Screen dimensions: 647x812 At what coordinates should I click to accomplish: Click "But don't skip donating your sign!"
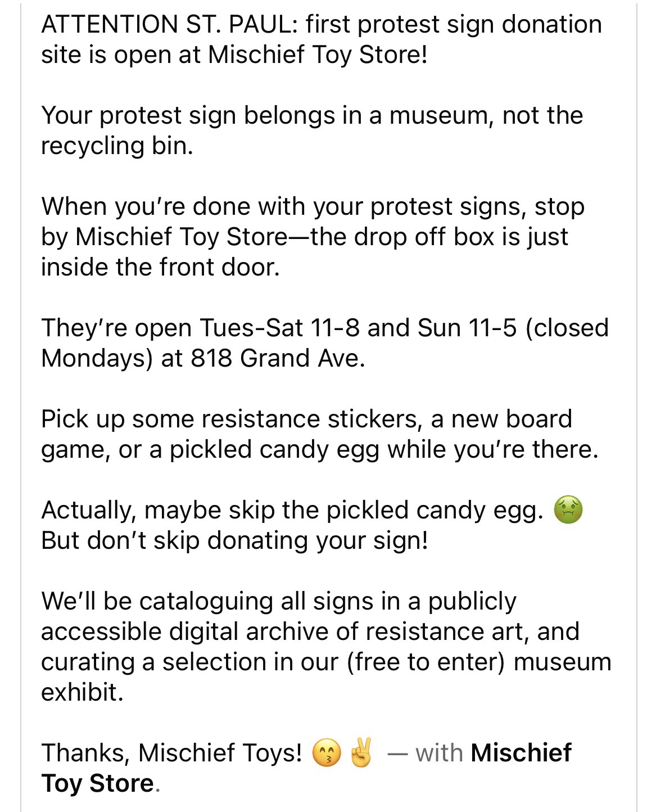pos(234,541)
